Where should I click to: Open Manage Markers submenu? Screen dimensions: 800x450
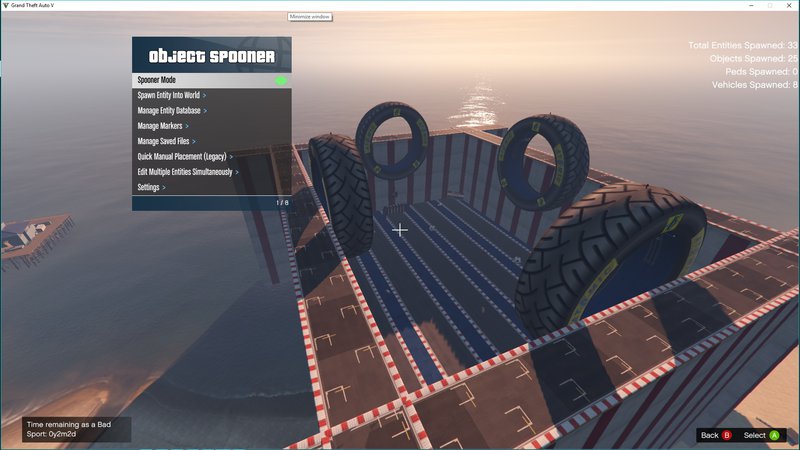212,126
